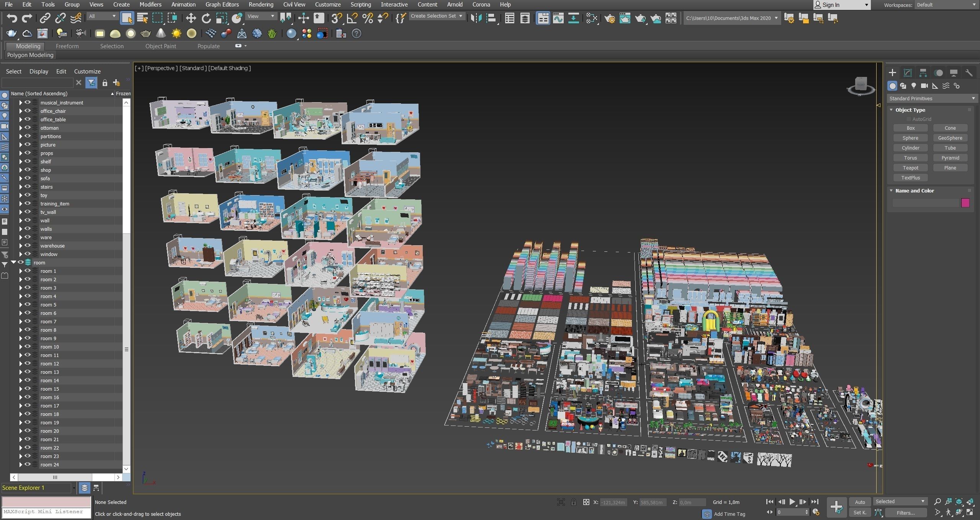Click the Box primitive button

pos(910,128)
